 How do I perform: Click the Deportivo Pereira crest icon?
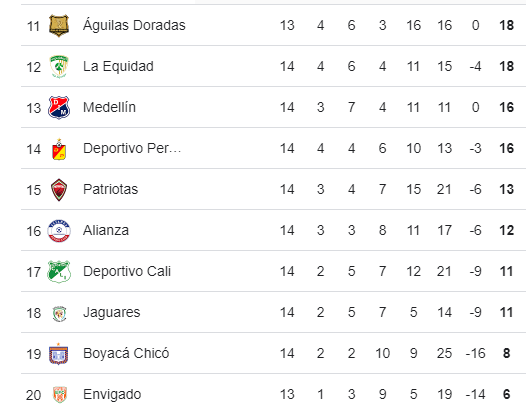(59, 149)
